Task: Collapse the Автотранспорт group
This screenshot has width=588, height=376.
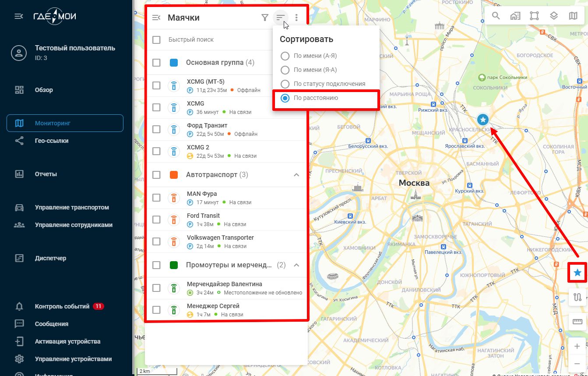Action: 296,175
